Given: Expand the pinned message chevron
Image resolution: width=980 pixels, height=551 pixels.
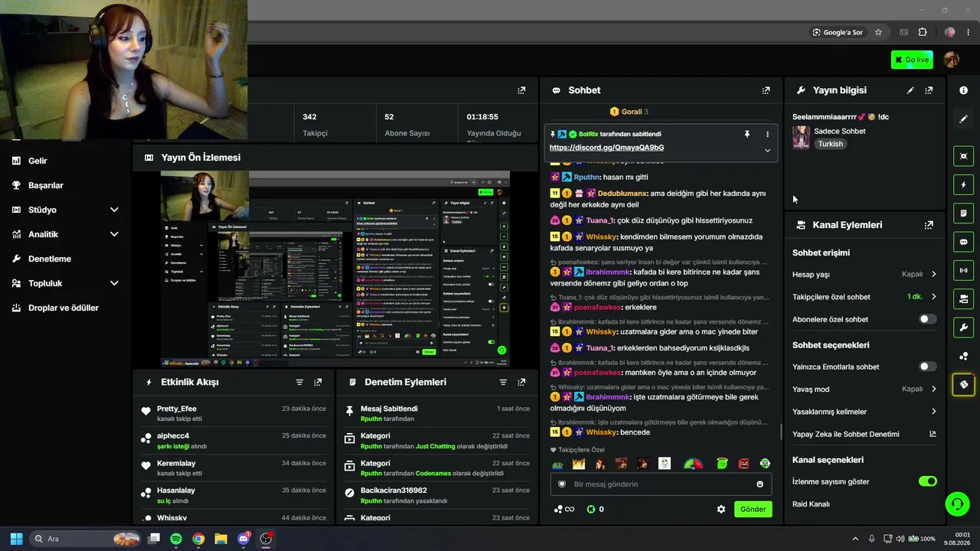Looking at the screenshot, I should click(x=767, y=150).
